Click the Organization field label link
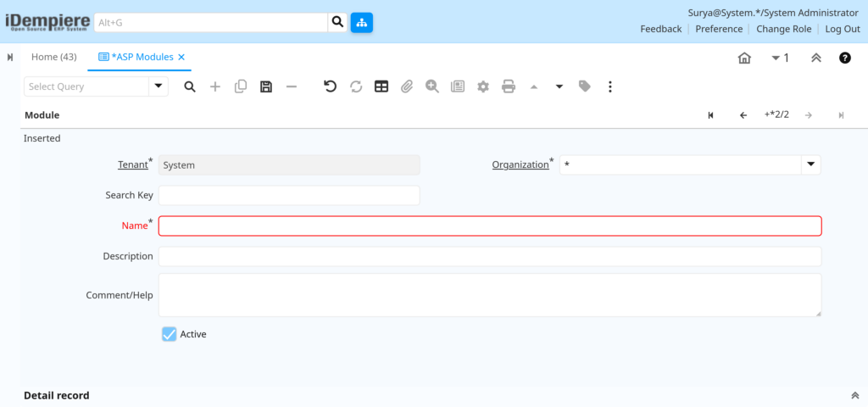868x407 pixels. point(520,164)
